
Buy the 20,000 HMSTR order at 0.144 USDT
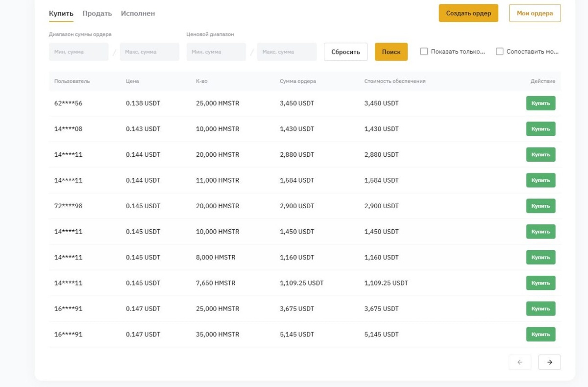540,154
